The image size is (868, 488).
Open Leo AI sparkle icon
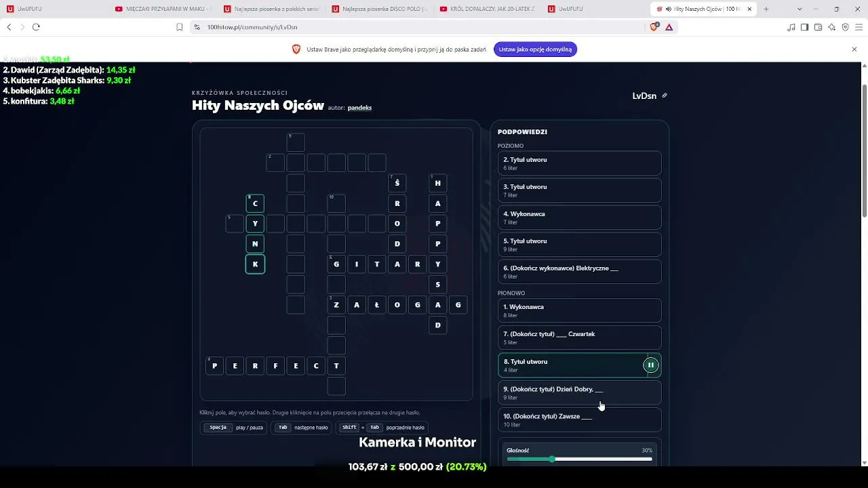(831, 27)
